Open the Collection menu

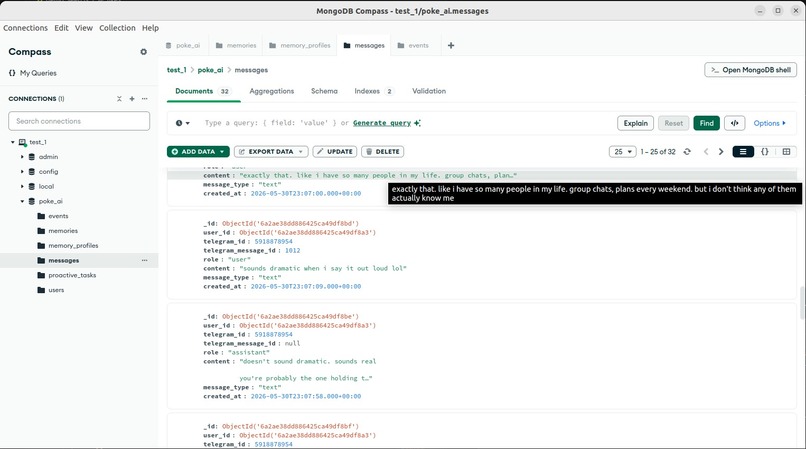click(x=117, y=28)
